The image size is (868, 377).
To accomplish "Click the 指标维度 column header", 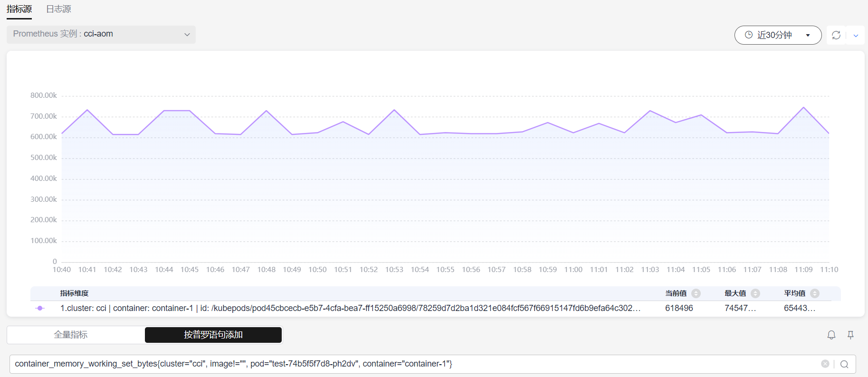I will 75,293.
